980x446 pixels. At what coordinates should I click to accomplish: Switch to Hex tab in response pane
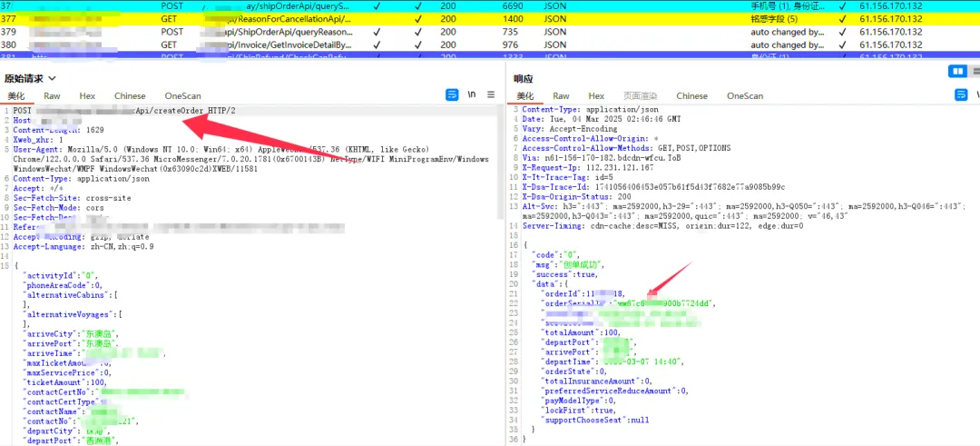[x=597, y=95]
